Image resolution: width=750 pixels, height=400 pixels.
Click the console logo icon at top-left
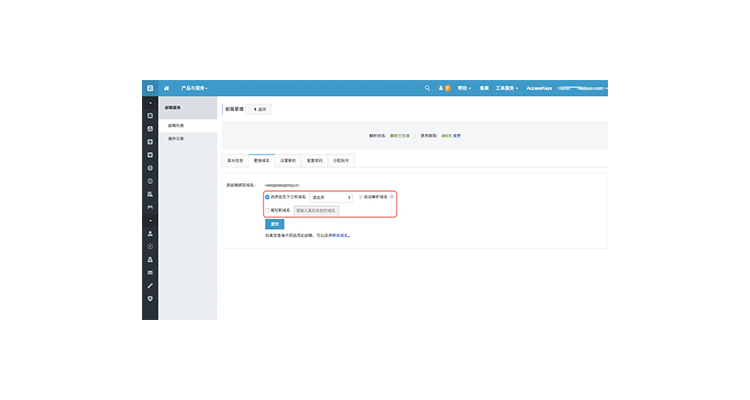tap(150, 88)
